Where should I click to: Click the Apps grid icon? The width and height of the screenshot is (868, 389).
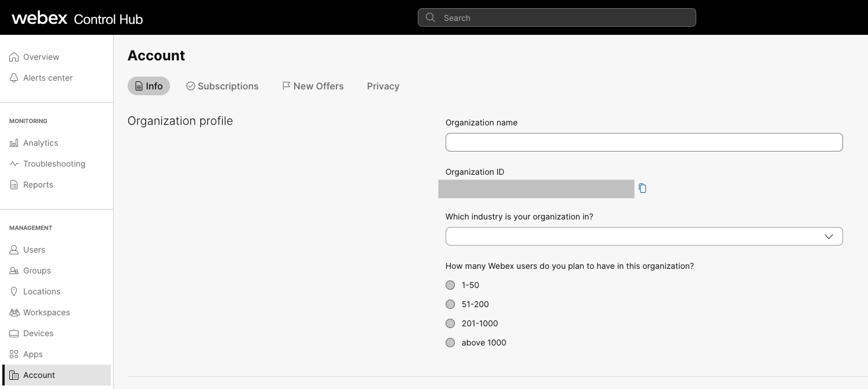(x=13, y=354)
